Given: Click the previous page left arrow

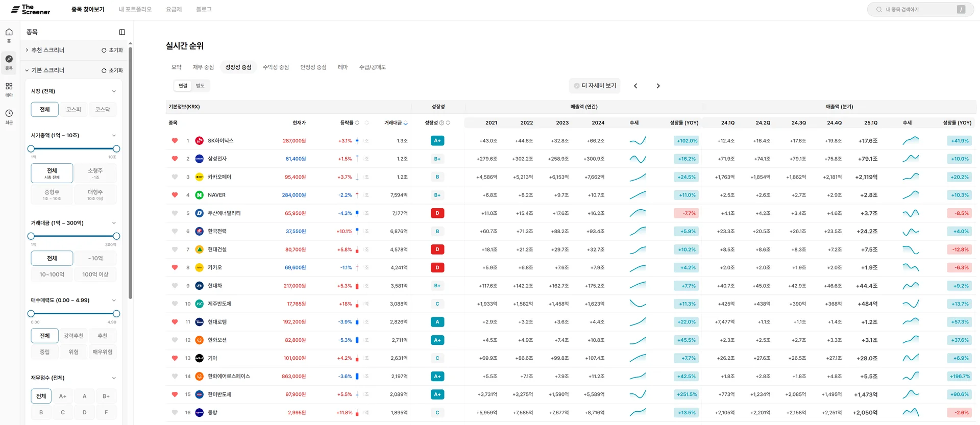Looking at the screenshot, I should click(x=635, y=86).
